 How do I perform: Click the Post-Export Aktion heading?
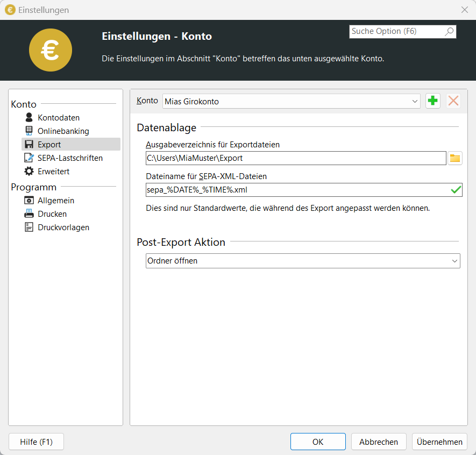coord(181,242)
